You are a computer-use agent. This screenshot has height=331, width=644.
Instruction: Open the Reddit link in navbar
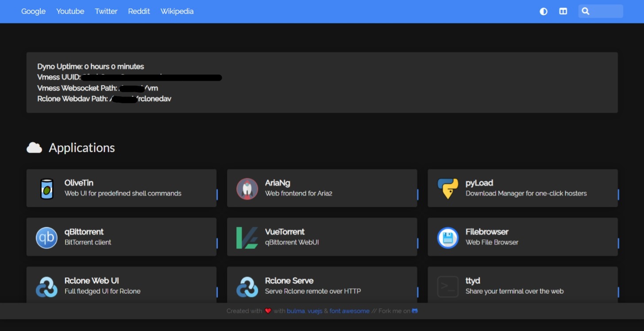pyautogui.click(x=139, y=12)
